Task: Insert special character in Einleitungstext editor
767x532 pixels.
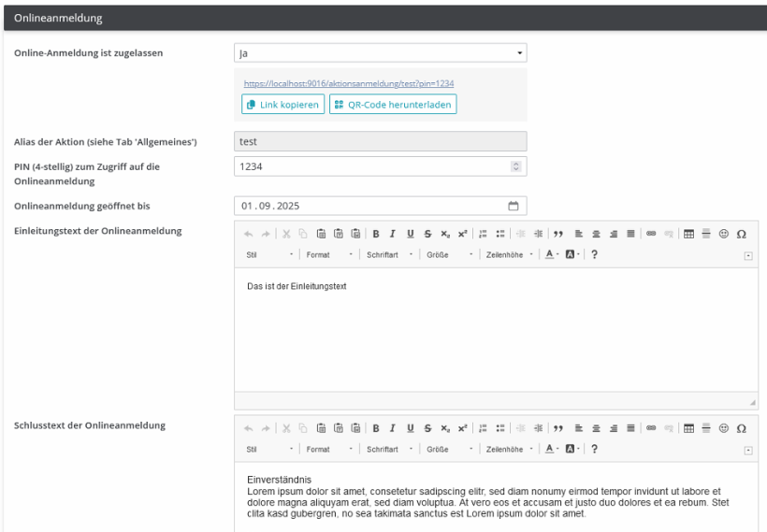Action: [741, 234]
